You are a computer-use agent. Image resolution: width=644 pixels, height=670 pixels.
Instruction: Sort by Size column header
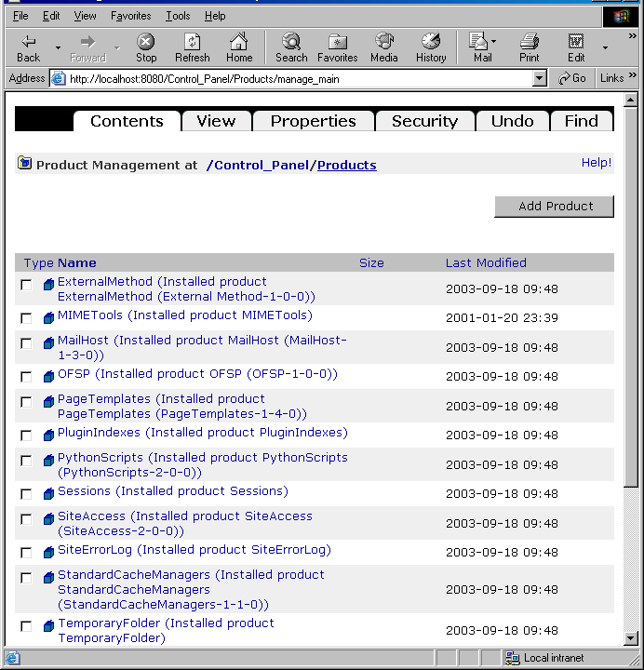pos(371,262)
